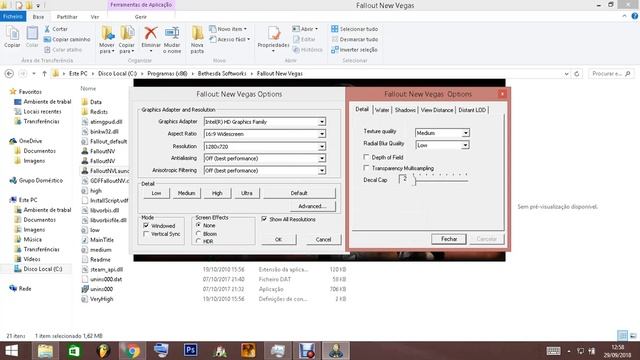Apply the High detail preset
Image resolution: width=640 pixels, height=360 pixels.
click(217, 193)
